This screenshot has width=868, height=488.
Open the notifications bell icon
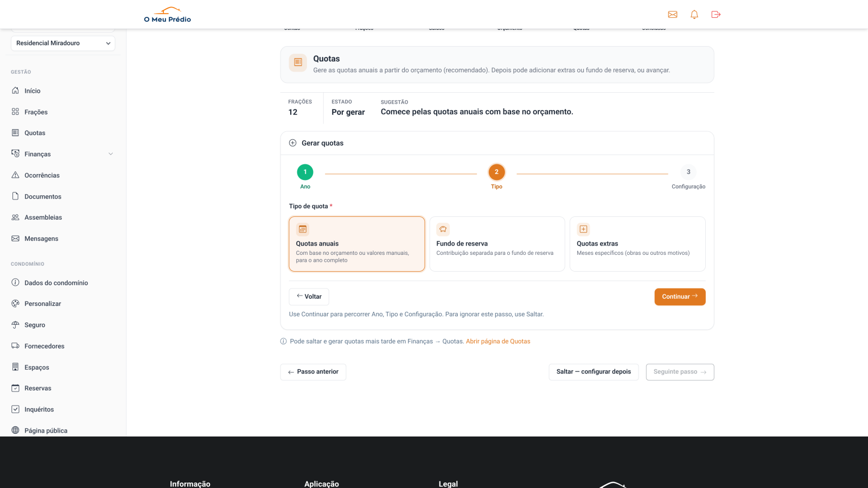click(x=694, y=15)
